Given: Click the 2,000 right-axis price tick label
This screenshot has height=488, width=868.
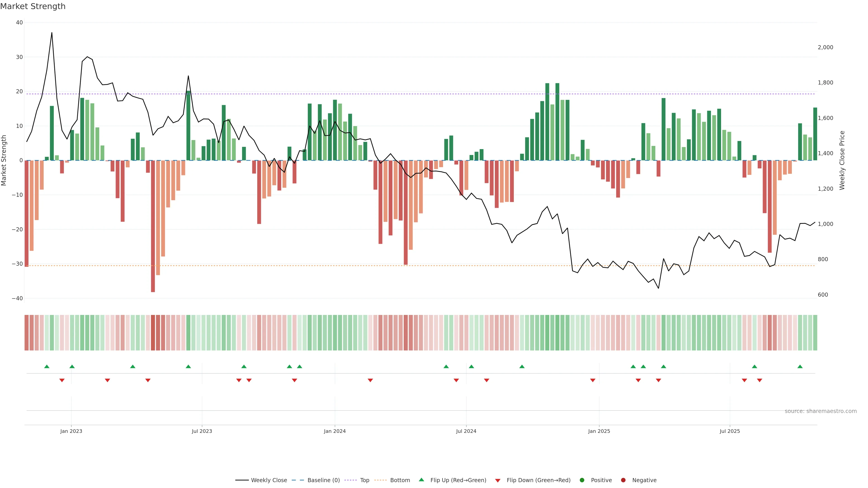Looking at the screenshot, I should (x=825, y=47).
